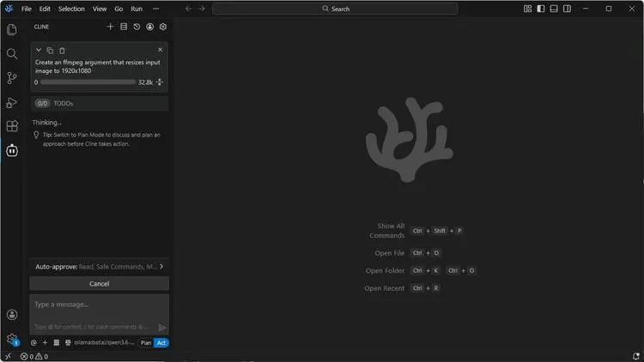Click the Open Folder shortcut label
644x362 pixels.
tap(386, 271)
